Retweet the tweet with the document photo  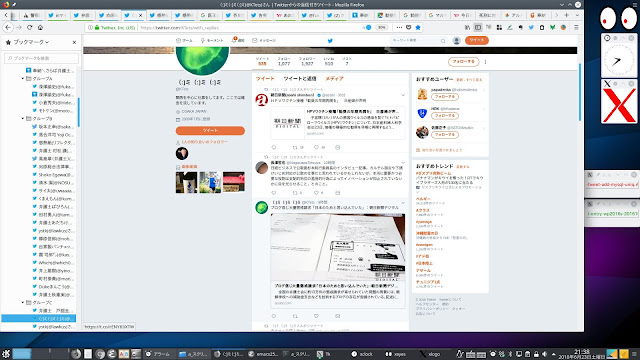coord(295,316)
